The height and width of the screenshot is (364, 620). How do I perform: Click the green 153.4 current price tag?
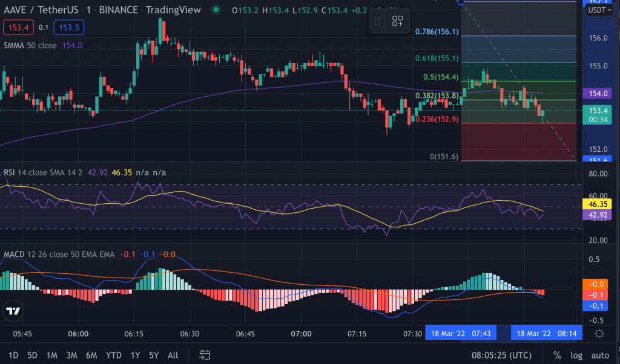pos(598,115)
